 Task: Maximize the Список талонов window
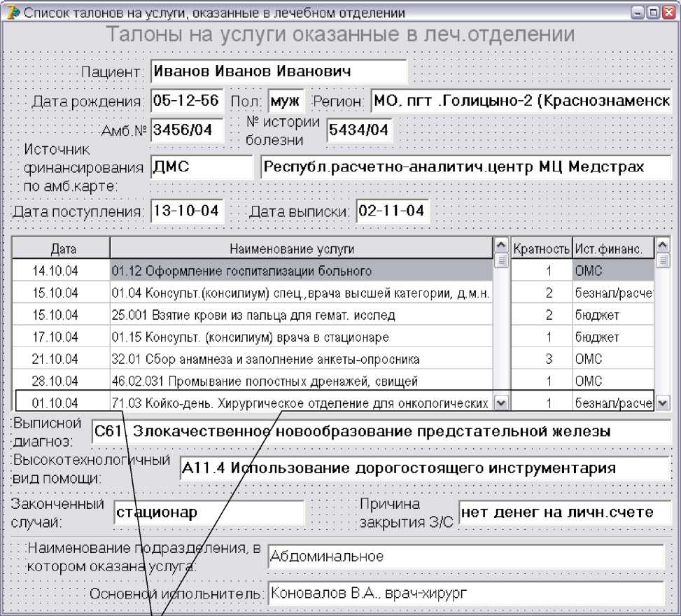tap(653, 12)
